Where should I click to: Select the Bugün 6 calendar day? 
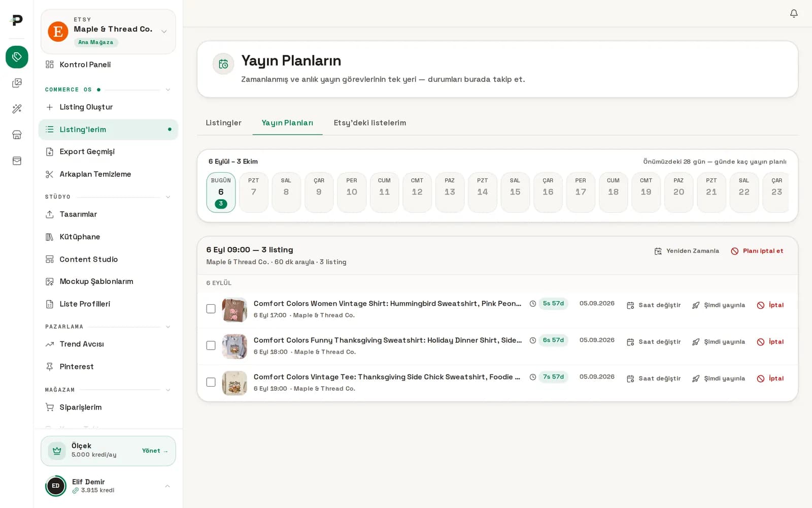pyautogui.click(x=221, y=193)
